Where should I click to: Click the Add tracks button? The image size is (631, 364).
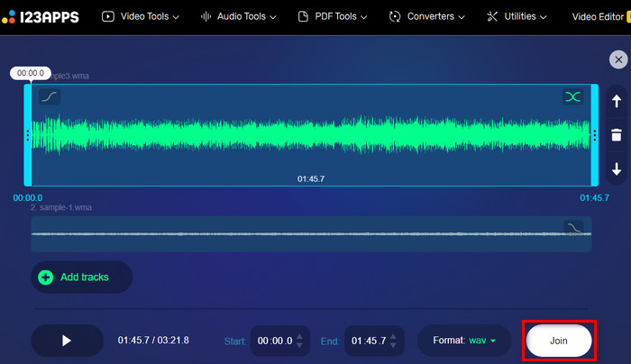(x=82, y=278)
